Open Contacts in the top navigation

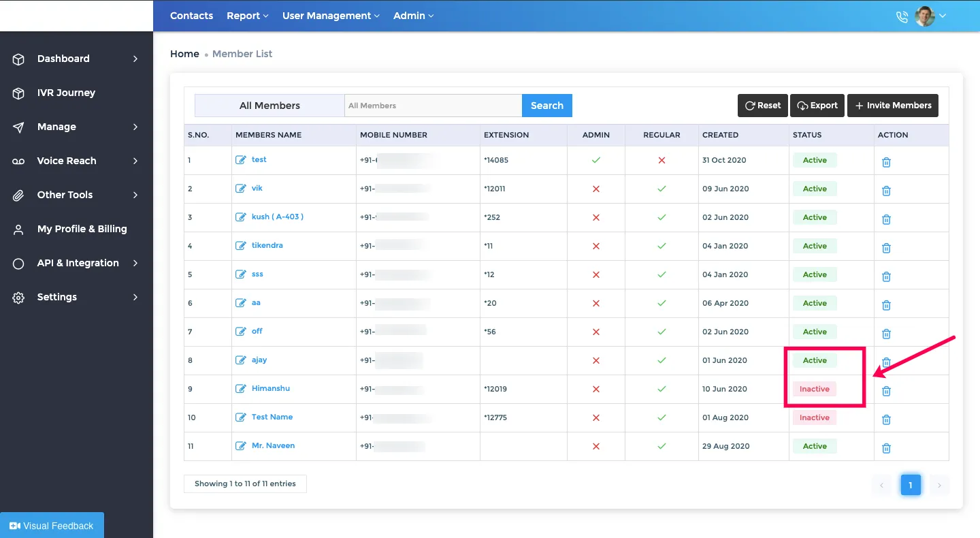[x=191, y=16]
